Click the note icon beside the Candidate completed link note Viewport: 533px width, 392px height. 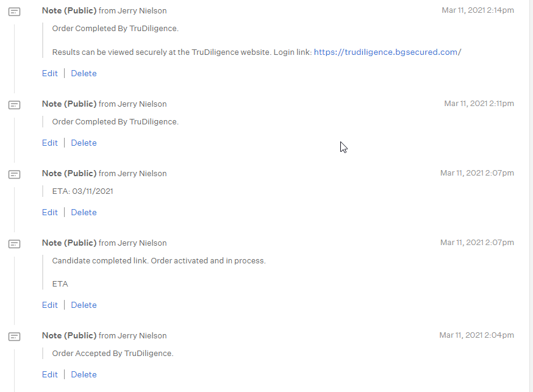pyautogui.click(x=14, y=244)
